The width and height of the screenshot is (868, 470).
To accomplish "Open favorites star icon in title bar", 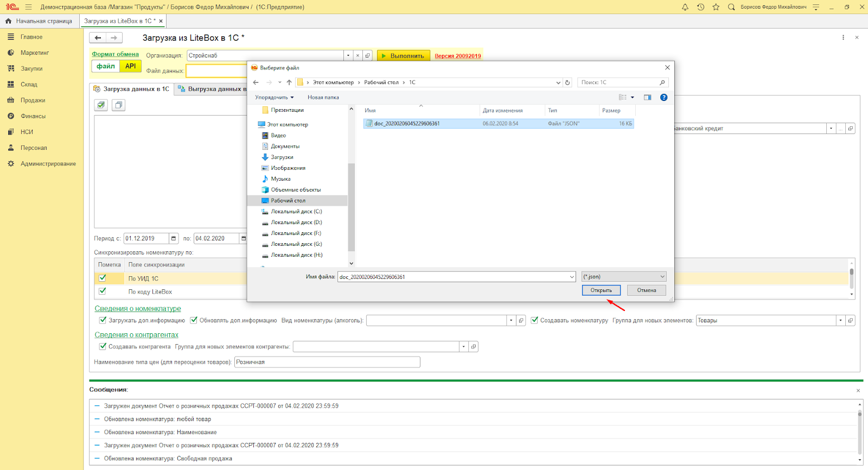I will tap(716, 7).
